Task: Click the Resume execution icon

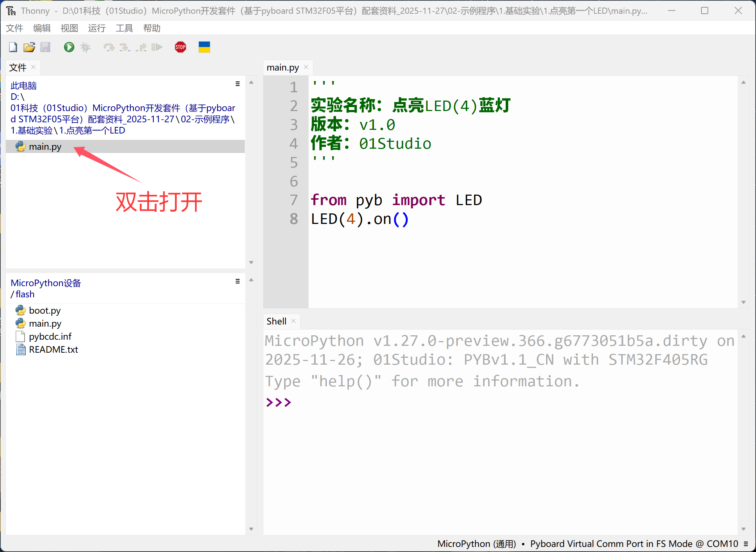Action: click(157, 47)
